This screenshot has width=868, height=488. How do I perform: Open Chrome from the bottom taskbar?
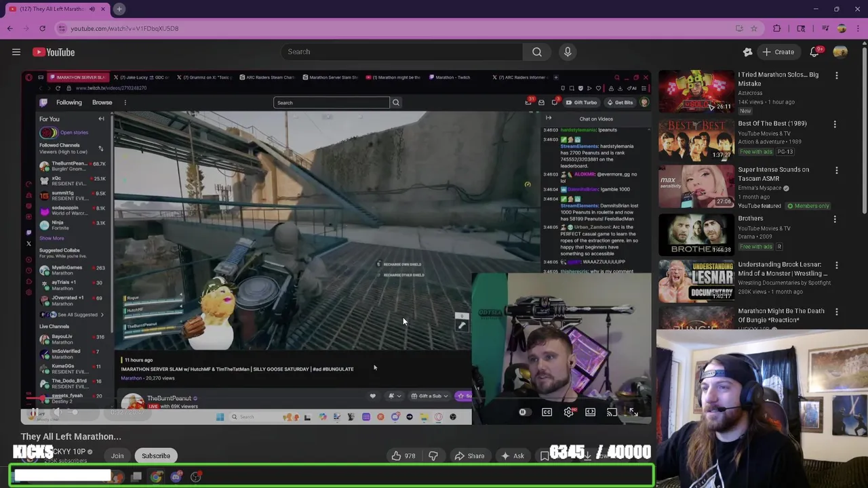(x=156, y=477)
